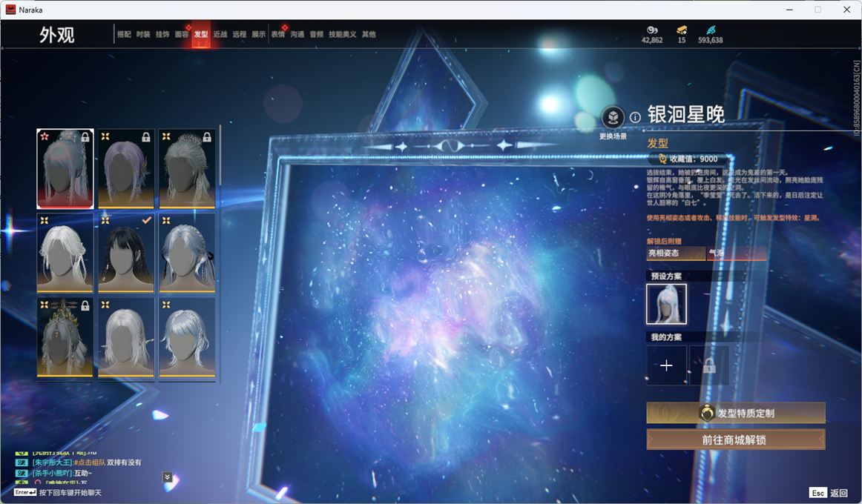Click the hairstyle list scrollbar
The height and width of the screenshot is (504, 862).
(x=220, y=156)
